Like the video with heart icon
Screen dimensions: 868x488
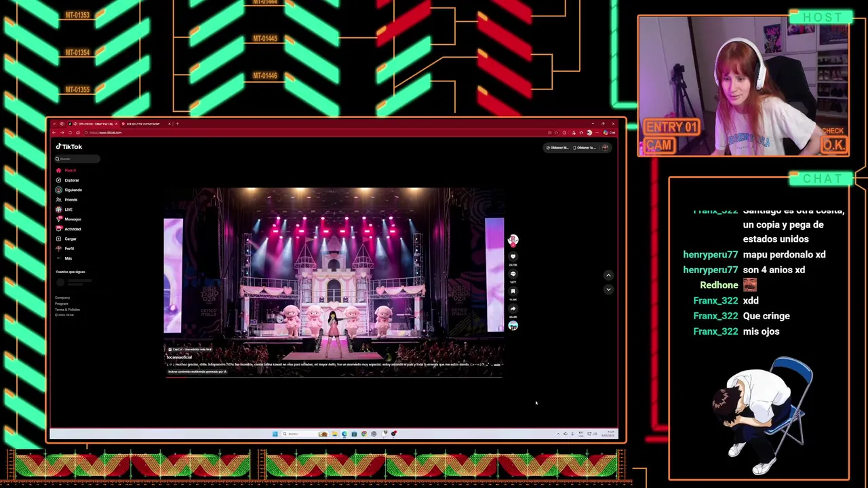point(513,257)
